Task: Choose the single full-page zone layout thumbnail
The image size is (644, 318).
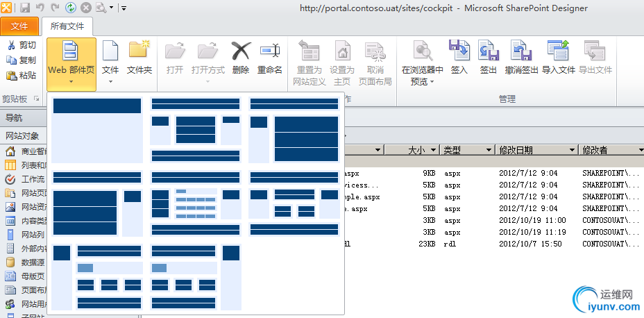Action: click(x=97, y=130)
